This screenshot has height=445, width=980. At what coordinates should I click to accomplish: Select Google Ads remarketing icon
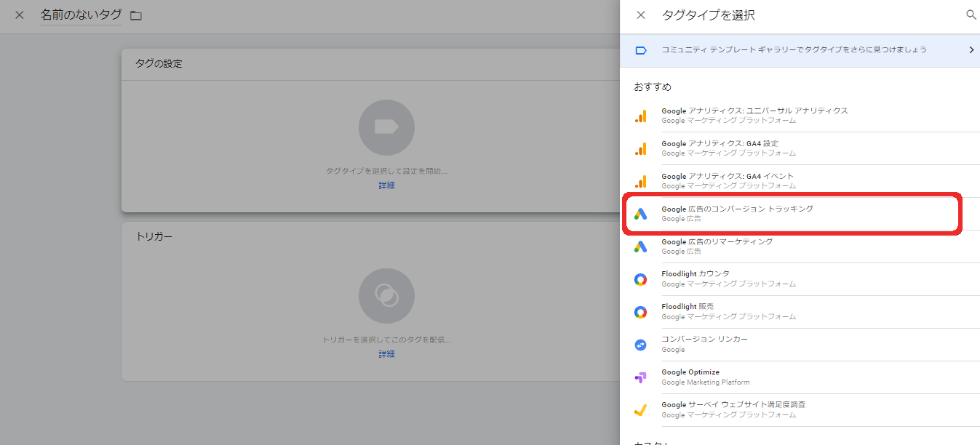[x=640, y=246]
